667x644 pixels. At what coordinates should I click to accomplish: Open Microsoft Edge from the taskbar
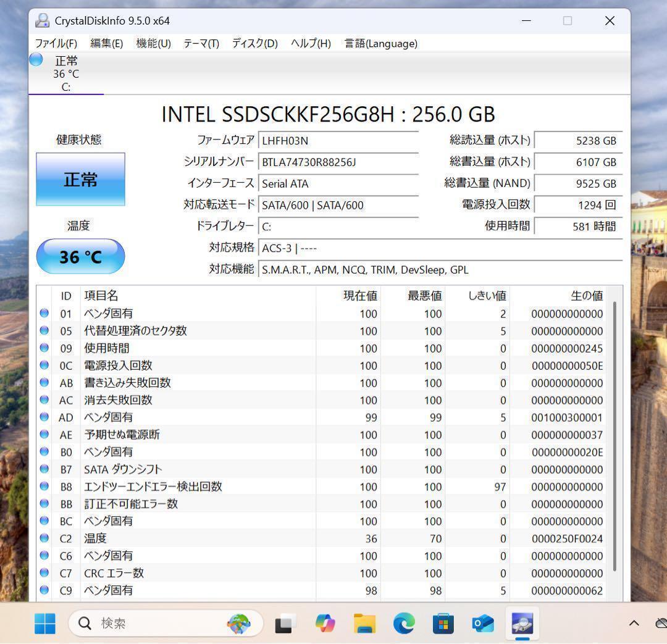404,624
